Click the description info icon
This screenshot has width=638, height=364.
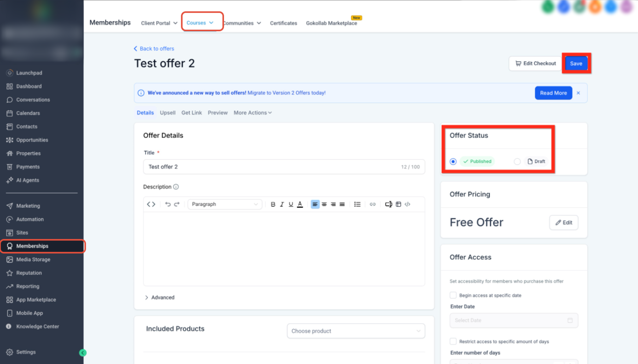click(176, 187)
